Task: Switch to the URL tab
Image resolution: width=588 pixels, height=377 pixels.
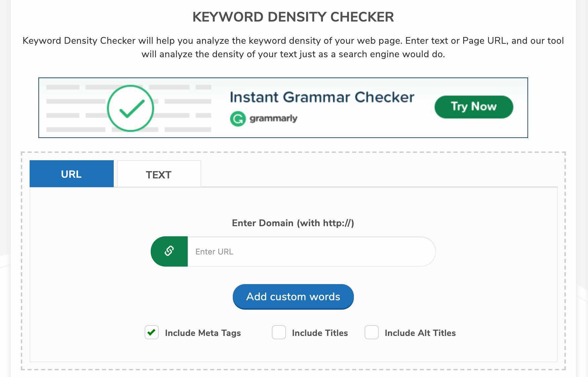Action: 72,174
